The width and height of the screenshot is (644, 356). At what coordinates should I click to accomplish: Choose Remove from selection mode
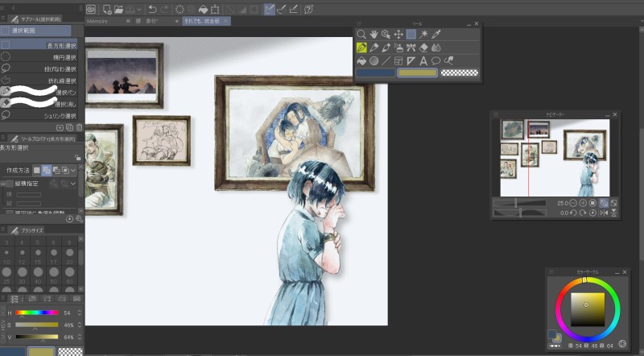pyautogui.click(x=56, y=170)
